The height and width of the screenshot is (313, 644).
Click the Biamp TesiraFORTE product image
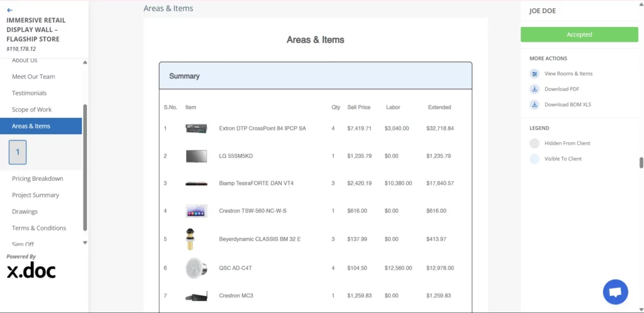(196, 183)
